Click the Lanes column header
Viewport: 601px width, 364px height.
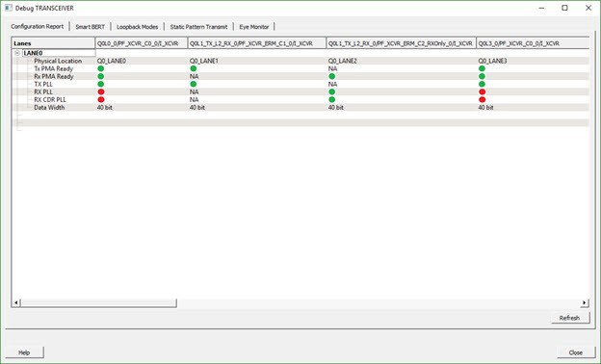point(54,43)
